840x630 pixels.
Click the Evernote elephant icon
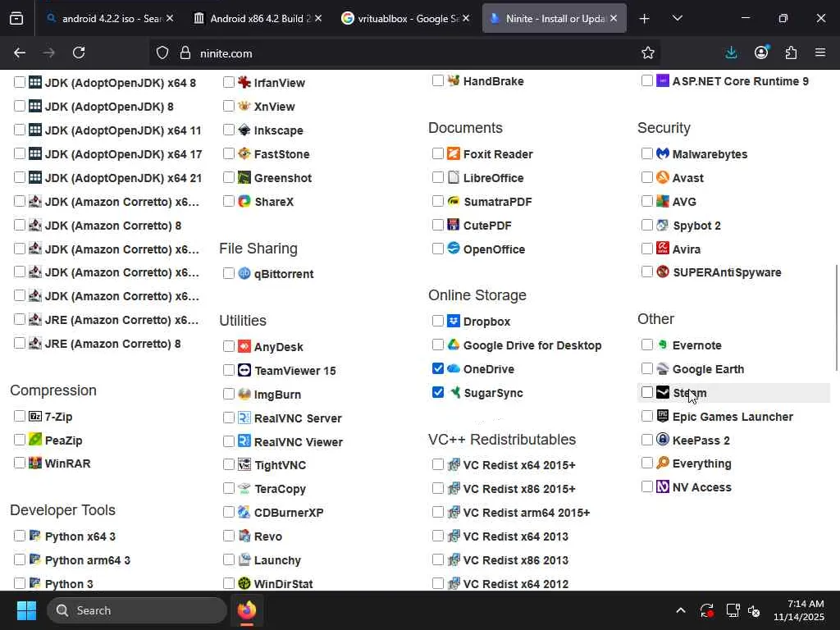click(x=663, y=345)
